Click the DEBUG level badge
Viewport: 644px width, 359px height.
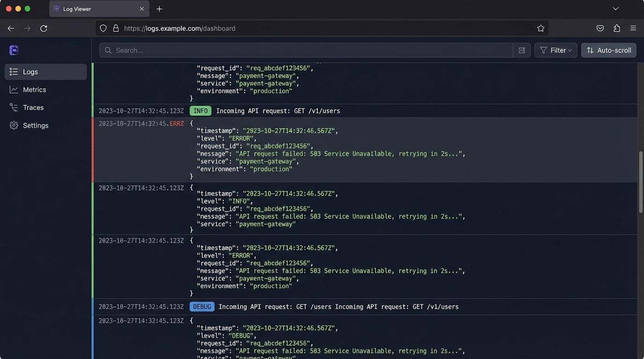tap(202, 307)
